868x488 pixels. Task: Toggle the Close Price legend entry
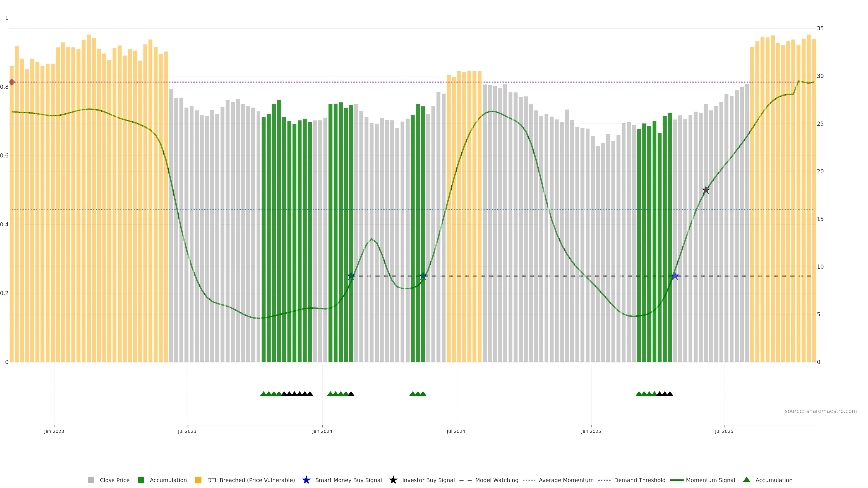(x=114, y=480)
